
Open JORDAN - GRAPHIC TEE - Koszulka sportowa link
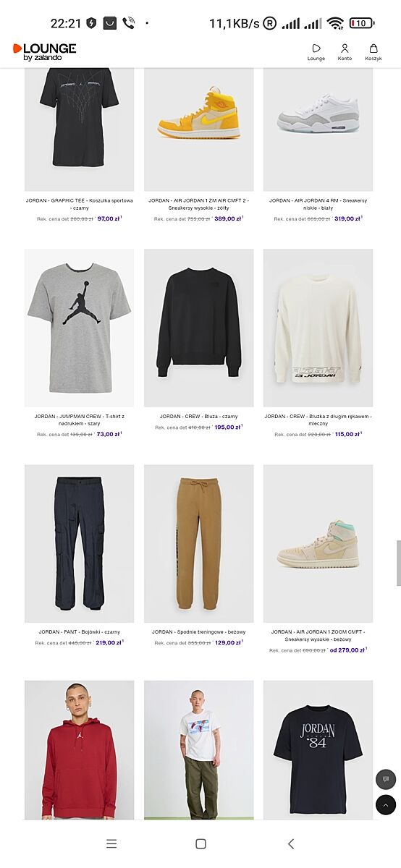pos(79,204)
